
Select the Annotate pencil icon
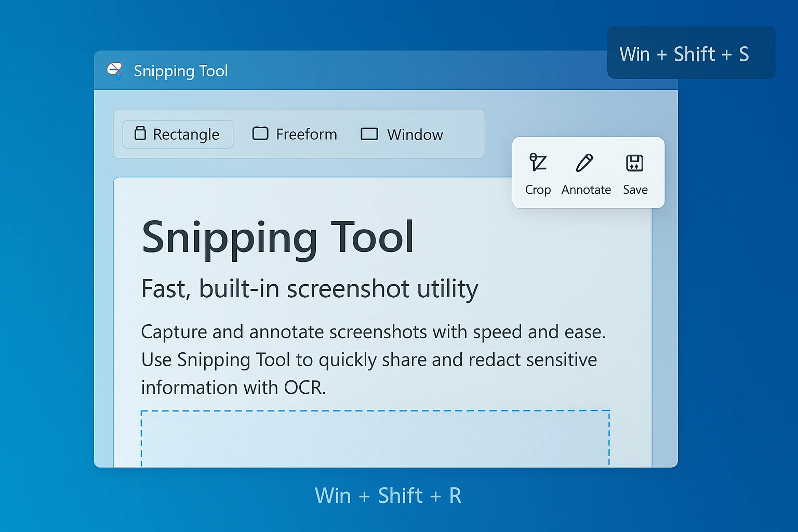[584, 163]
